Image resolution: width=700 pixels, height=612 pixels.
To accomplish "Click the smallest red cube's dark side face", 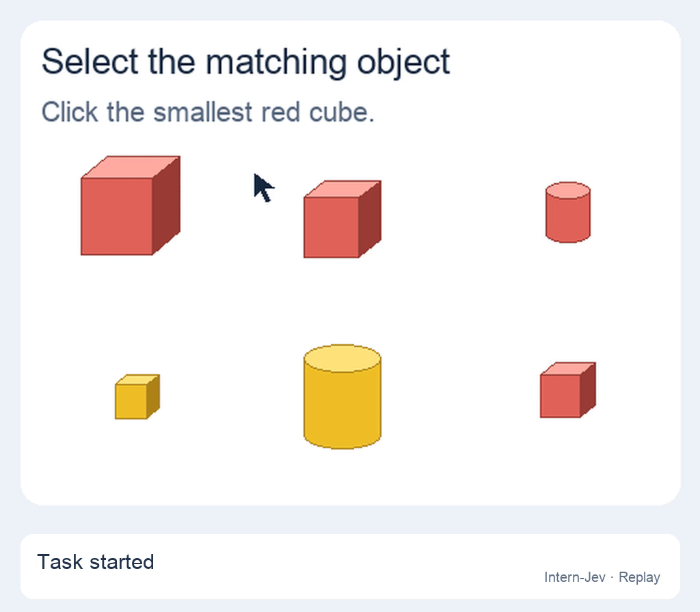I will [588, 390].
